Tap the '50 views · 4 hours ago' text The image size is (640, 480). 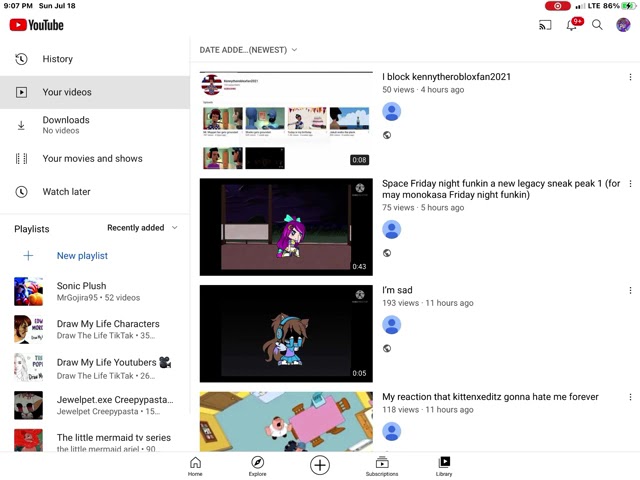[x=423, y=90]
